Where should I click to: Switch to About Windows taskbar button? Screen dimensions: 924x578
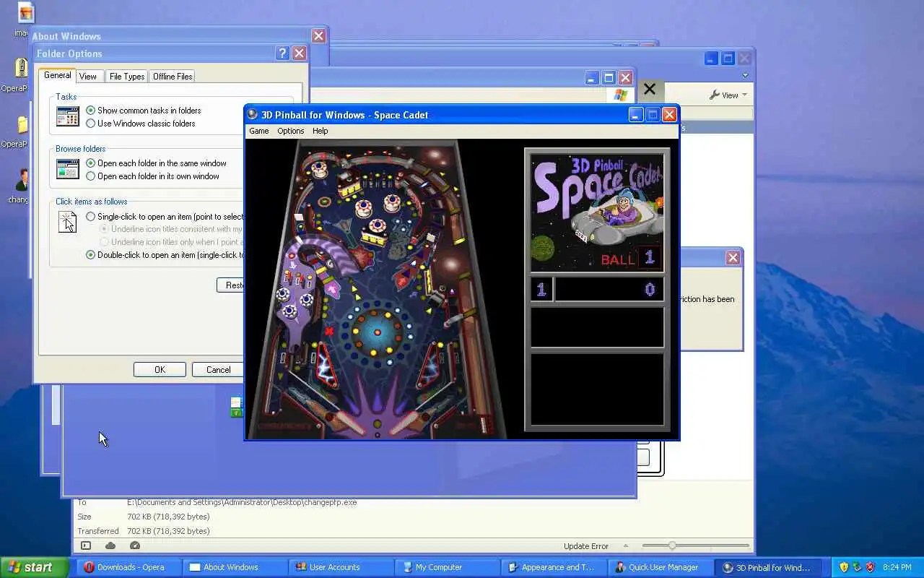[234, 567]
